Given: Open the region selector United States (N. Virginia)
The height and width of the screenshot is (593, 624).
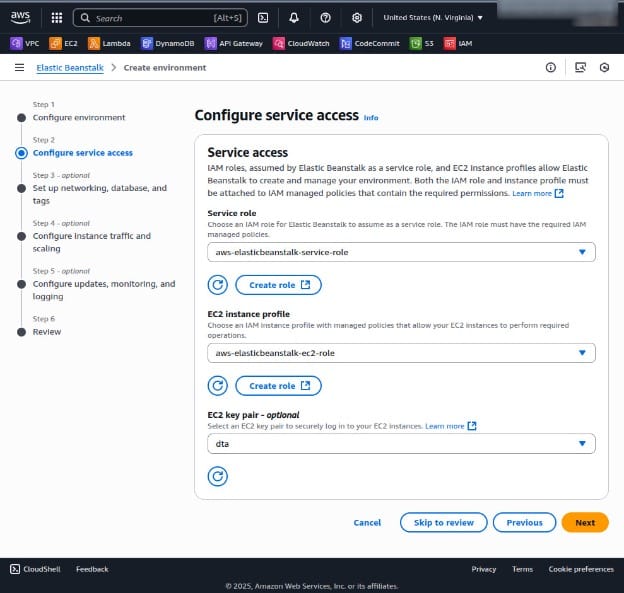Looking at the screenshot, I should pos(433,18).
